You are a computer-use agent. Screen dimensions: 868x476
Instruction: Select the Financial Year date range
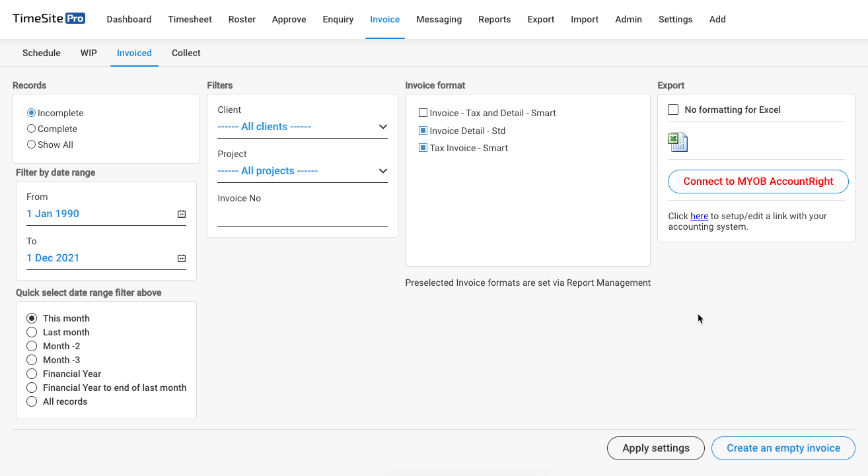point(32,374)
